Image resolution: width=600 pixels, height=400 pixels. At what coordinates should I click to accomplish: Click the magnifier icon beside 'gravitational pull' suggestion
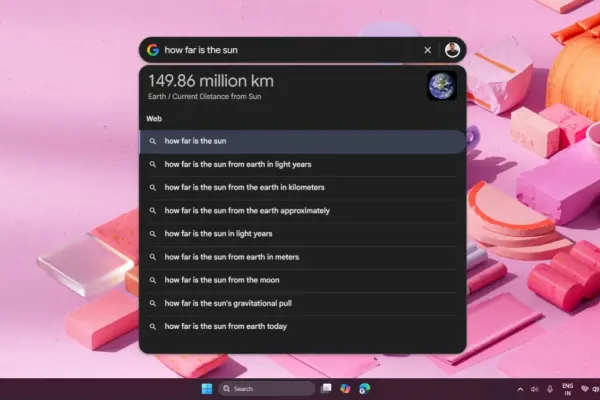coord(153,304)
